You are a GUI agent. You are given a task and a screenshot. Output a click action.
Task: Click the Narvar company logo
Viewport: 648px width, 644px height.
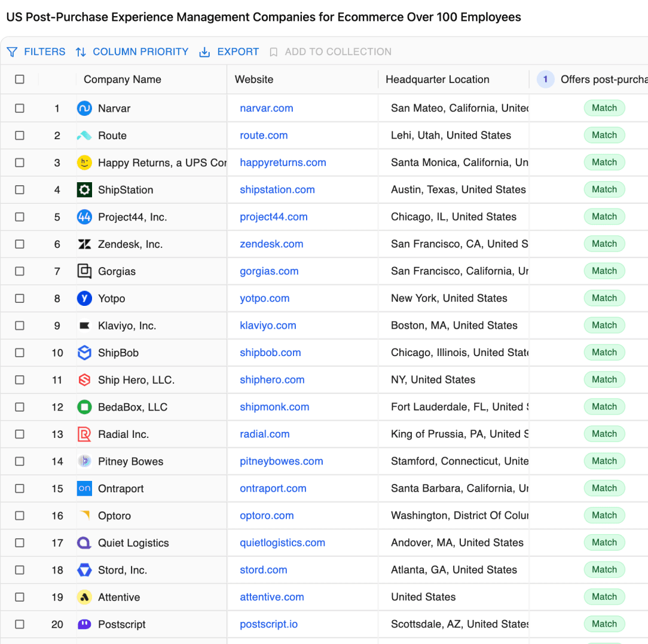tap(84, 108)
